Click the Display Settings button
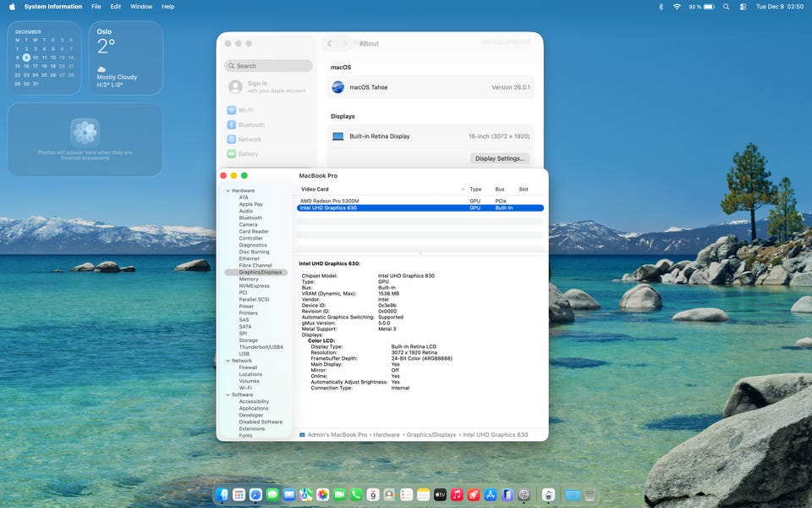The width and height of the screenshot is (812, 508). pos(500,158)
